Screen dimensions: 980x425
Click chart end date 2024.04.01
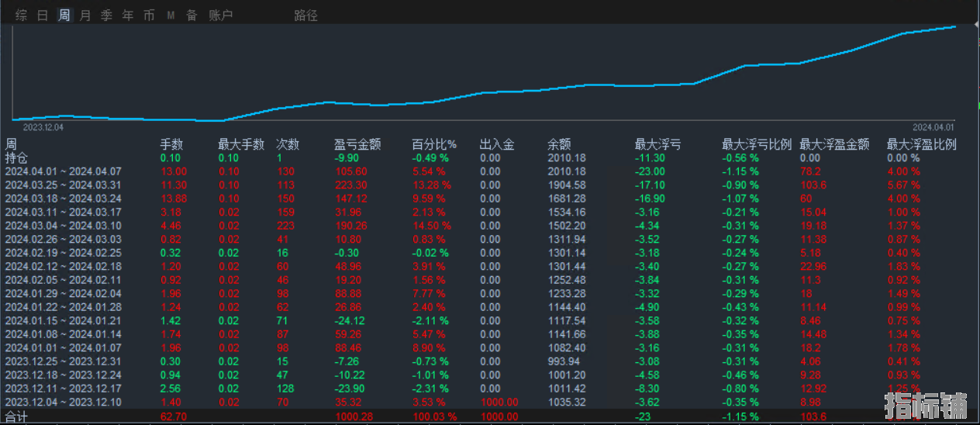(x=933, y=127)
